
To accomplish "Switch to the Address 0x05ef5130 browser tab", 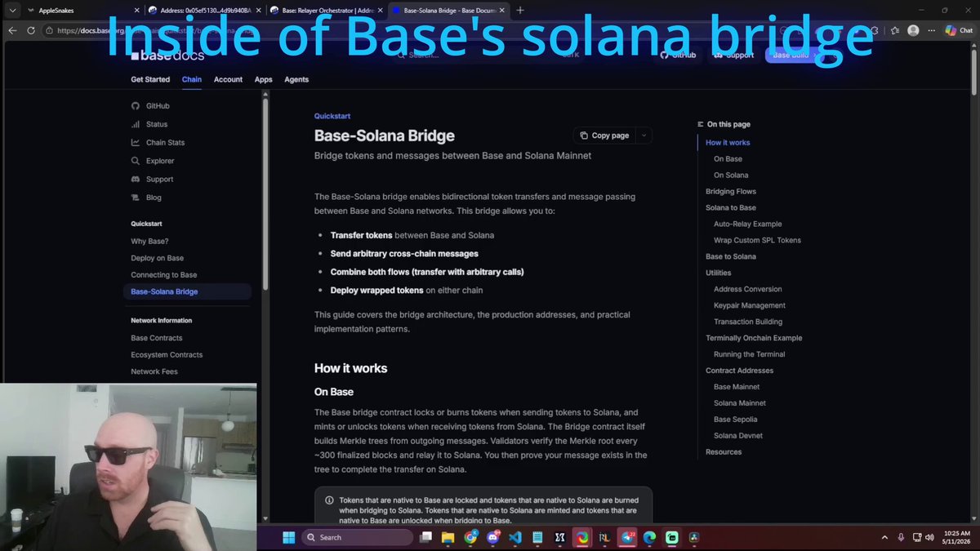I will coord(203,10).
